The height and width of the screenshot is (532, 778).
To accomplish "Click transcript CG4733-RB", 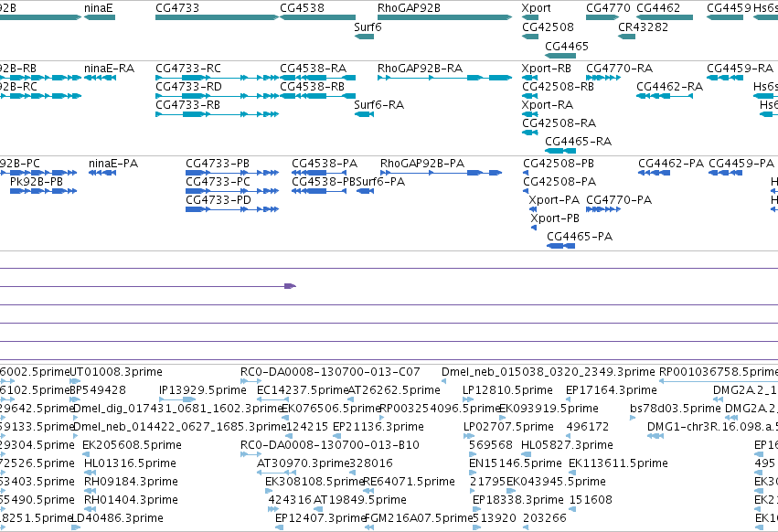I will tap(217, 114).
